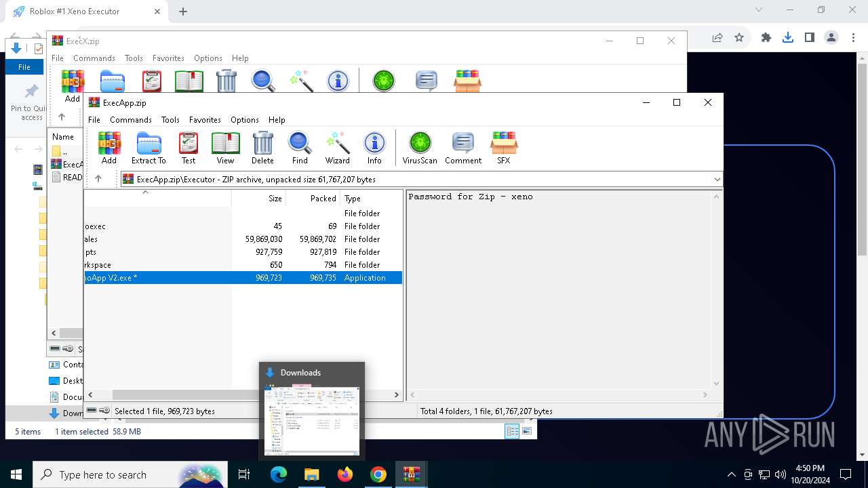Click the bug VirusScan icon in ExecX.zip window
The width and height of the screenshot is (868, 488).
click(x=383, y=81)
